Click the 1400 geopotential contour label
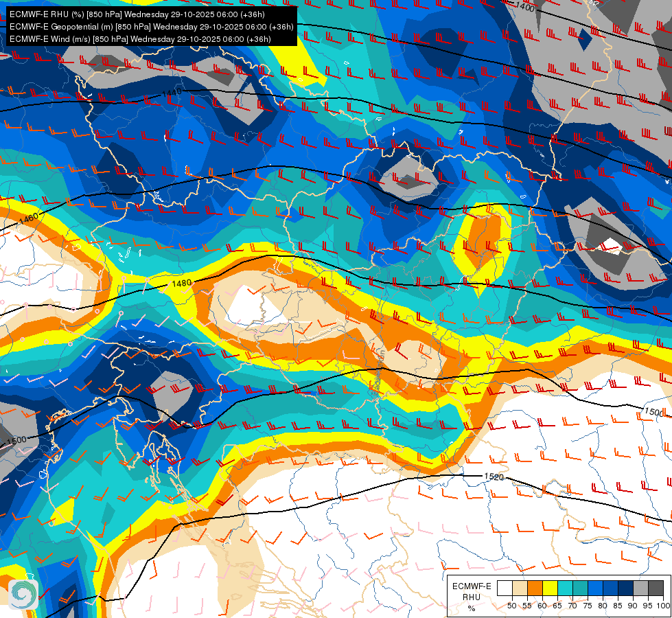Screen dimensions: 672x618 pos(525,8)
